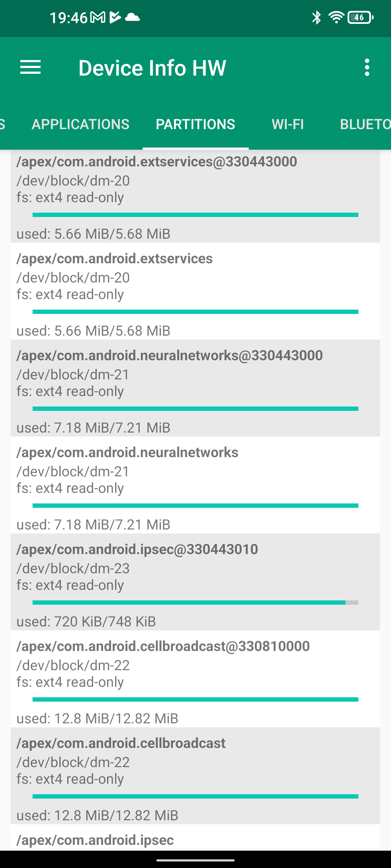Tap the Device Info HW title

(152, 68)
